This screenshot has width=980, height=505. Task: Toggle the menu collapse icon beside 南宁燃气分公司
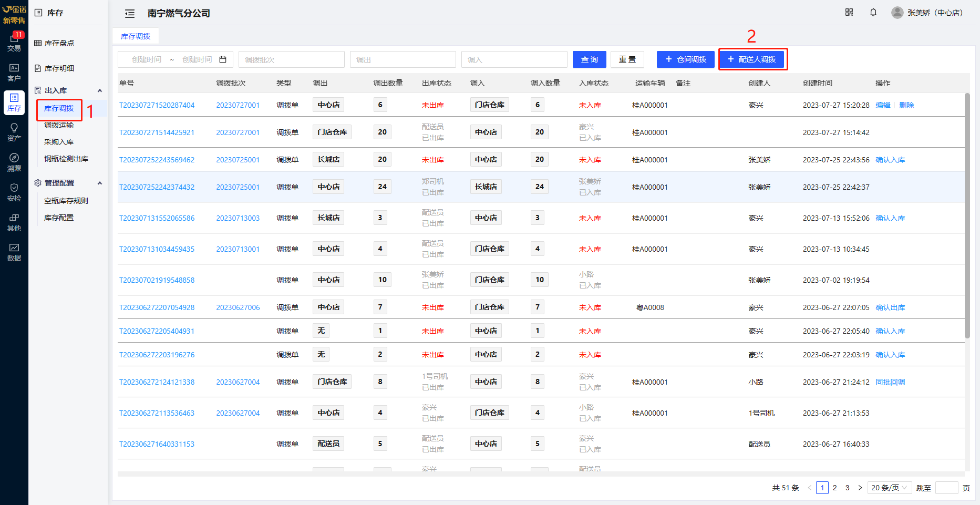(x=130, y=14)
